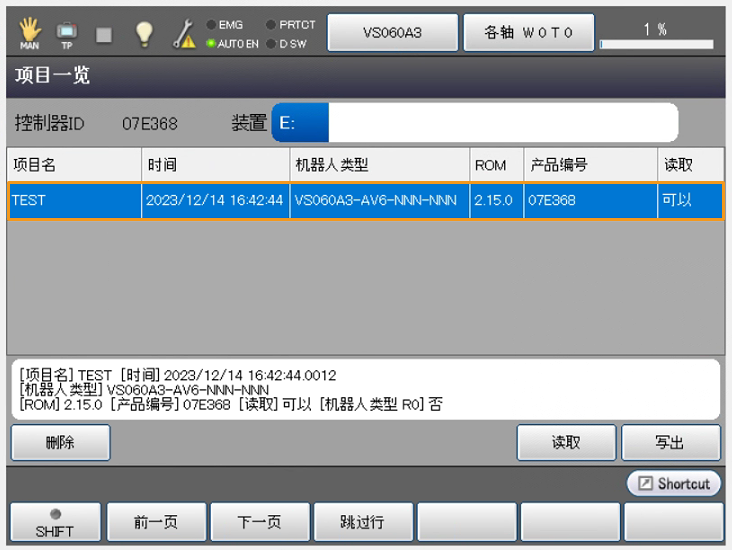This screenshot has width=732, height=550.
Task: Click the EMG indicator lamp
Action: pyautogui.click(x=211, y=25)
